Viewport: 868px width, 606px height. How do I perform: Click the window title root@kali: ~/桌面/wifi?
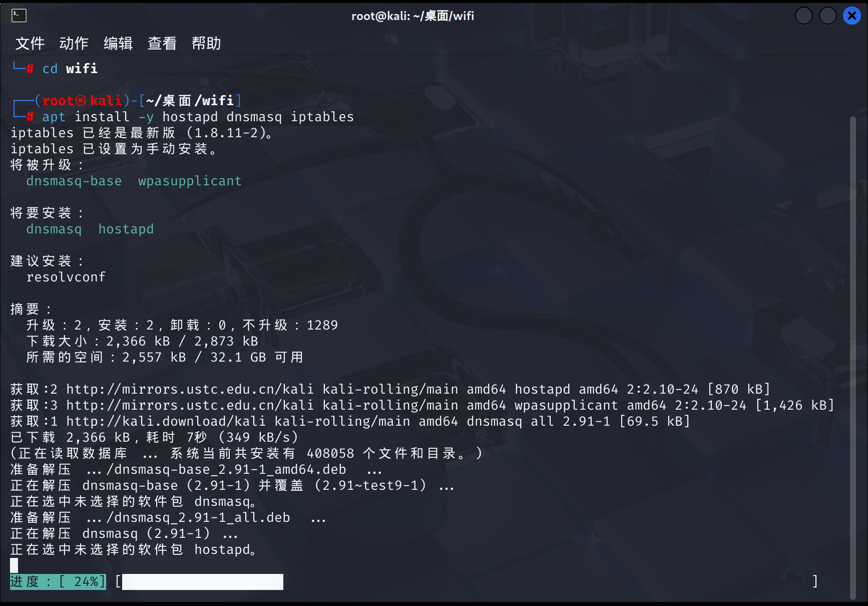412,16
